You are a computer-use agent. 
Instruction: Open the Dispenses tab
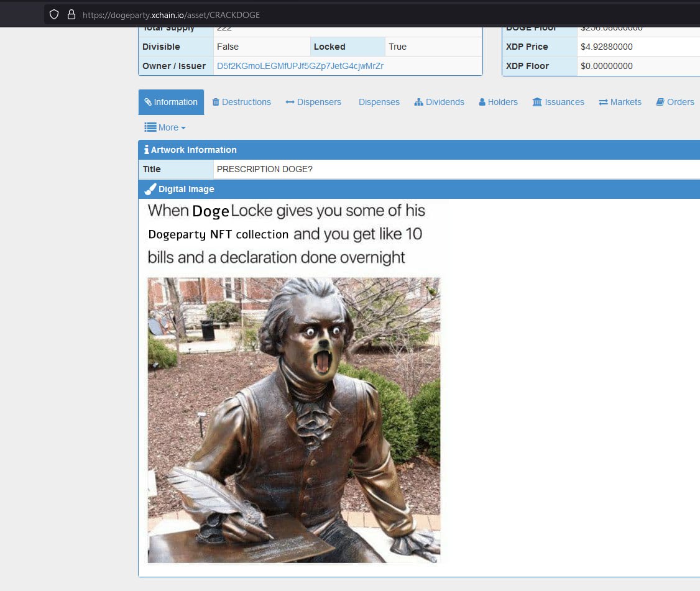tap(379, 102)
